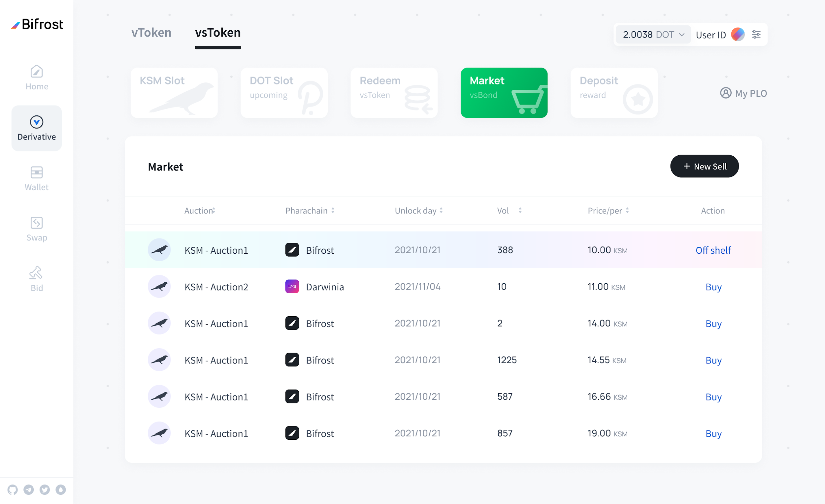Expand the 2.0038 DOT balance dropdown
Image resolution: width=825 pixels, height=504 pixels.
[653, 35]
